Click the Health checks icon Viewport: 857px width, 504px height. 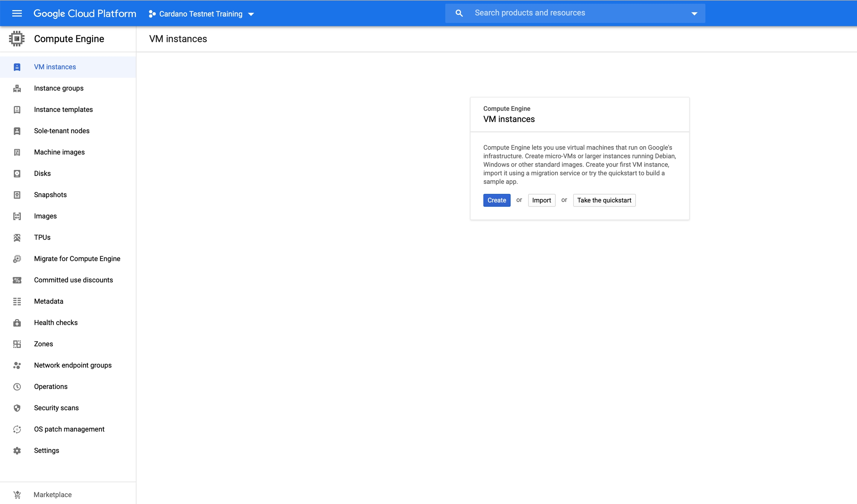(17, 323)
